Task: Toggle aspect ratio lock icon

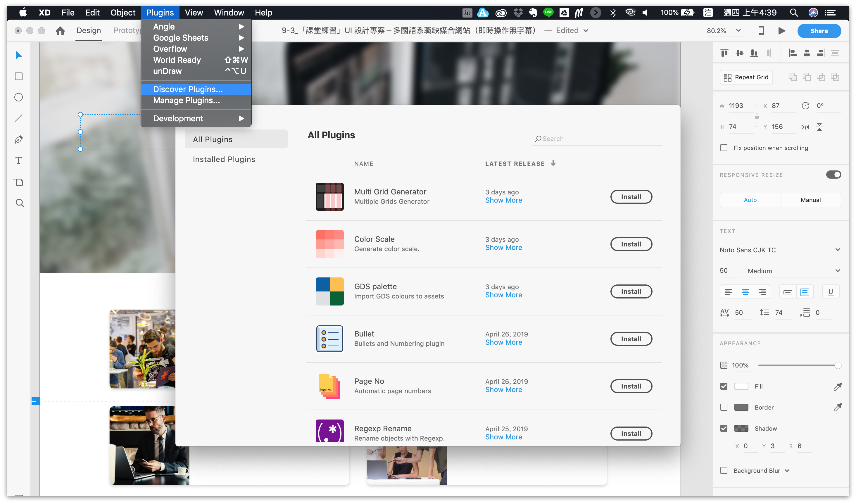Action: point(757,116)
